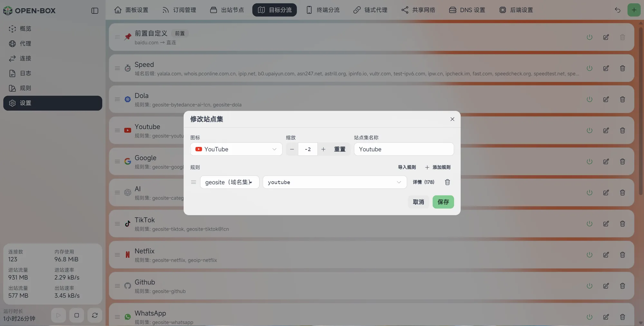Open the 出站节点 tab
Image resolution: width=644 pixels, height=326 pixels.
pos(227,10)
